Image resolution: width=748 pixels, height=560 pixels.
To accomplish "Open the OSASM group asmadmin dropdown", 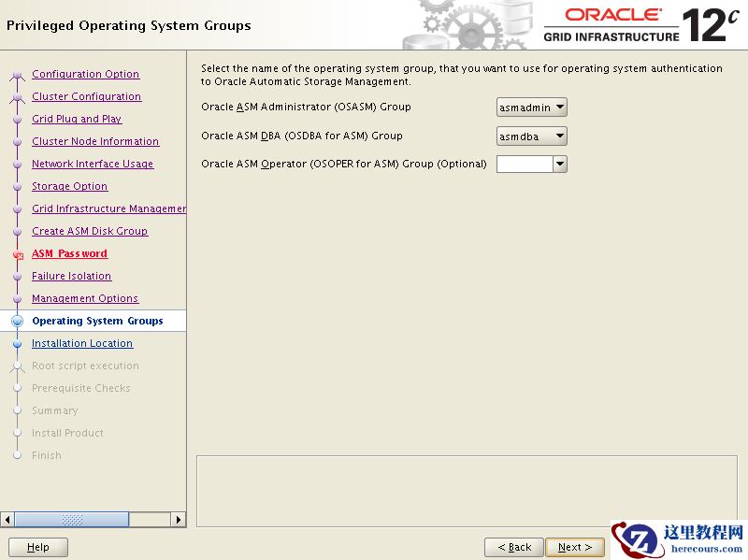I will pos(531,108).
